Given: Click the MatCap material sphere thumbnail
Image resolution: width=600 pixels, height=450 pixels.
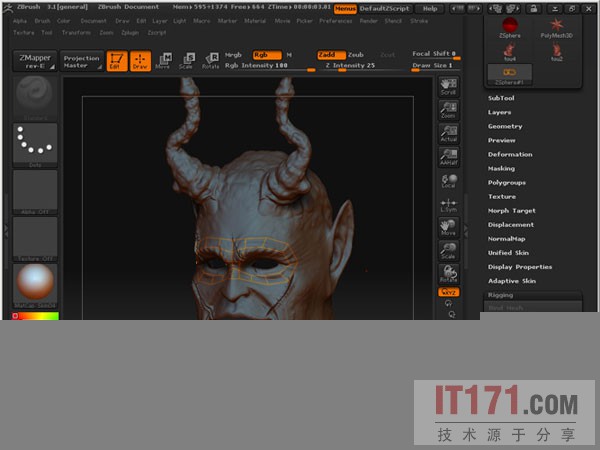Looking at the screenshot, I should tap(35, 285).
